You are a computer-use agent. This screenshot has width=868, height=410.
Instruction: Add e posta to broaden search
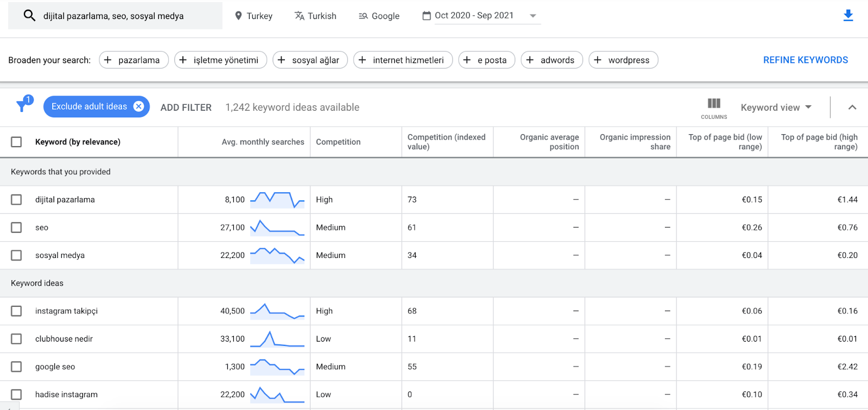coord(487,60)
